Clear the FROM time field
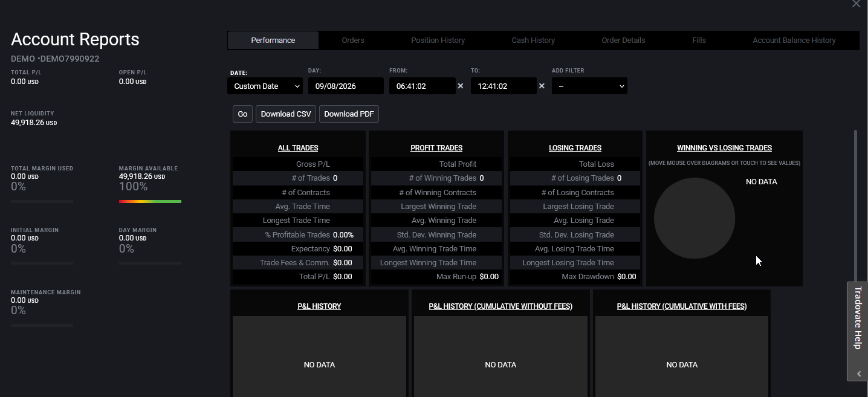This screenshot has width=868, height=397. [461, 86]
